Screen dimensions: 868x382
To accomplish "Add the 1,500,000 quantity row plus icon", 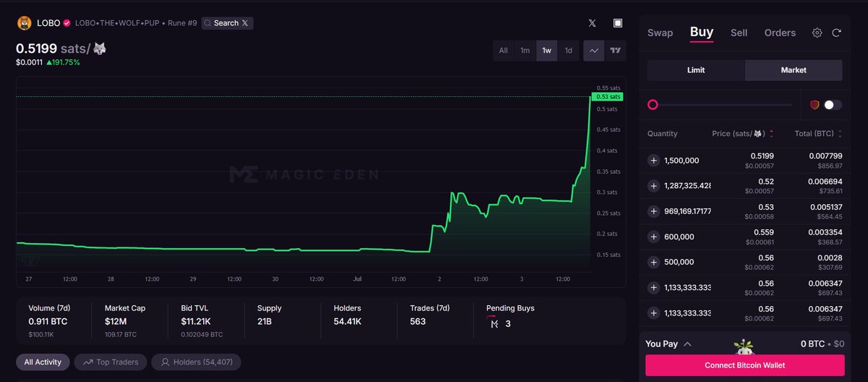I will (654, 161).
